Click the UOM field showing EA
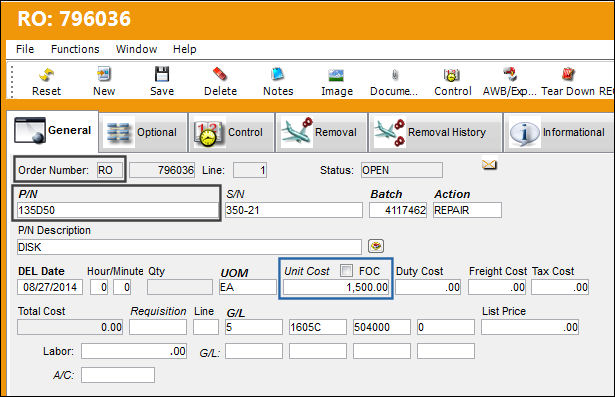 point(247,287)
